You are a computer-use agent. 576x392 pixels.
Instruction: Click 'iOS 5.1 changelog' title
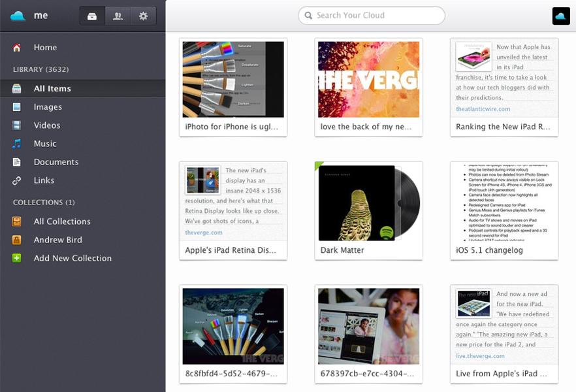coord(489,250)
